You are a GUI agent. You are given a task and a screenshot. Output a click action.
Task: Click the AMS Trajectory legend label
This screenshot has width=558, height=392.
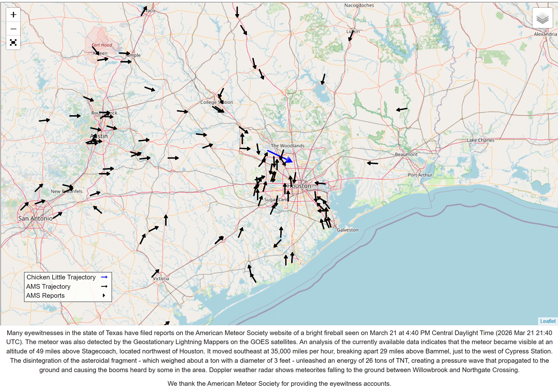(x=48, y=286)
